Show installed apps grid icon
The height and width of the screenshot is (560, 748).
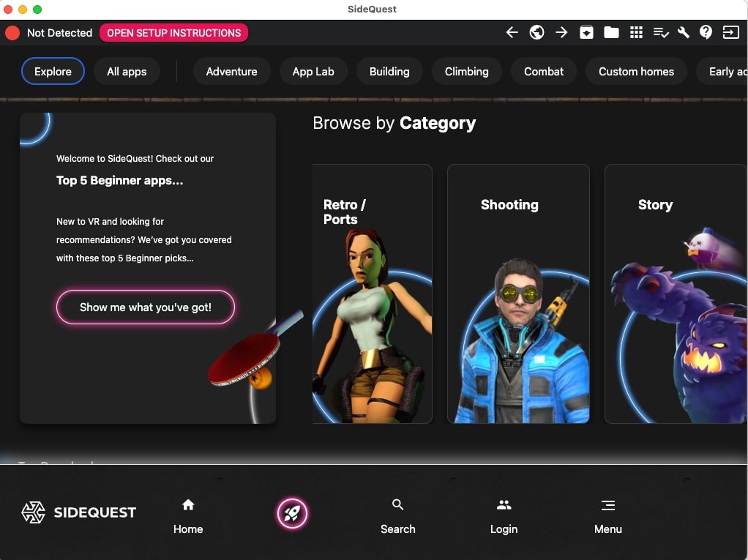636,32
